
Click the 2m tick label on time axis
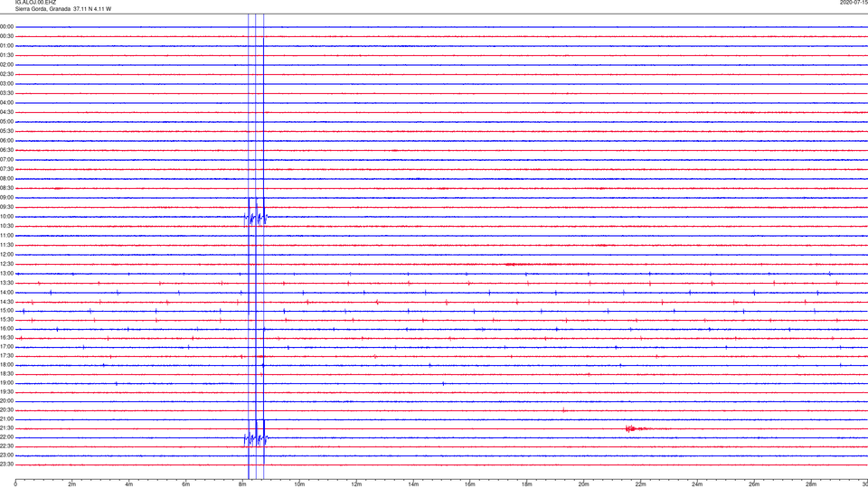click(72, 484)
